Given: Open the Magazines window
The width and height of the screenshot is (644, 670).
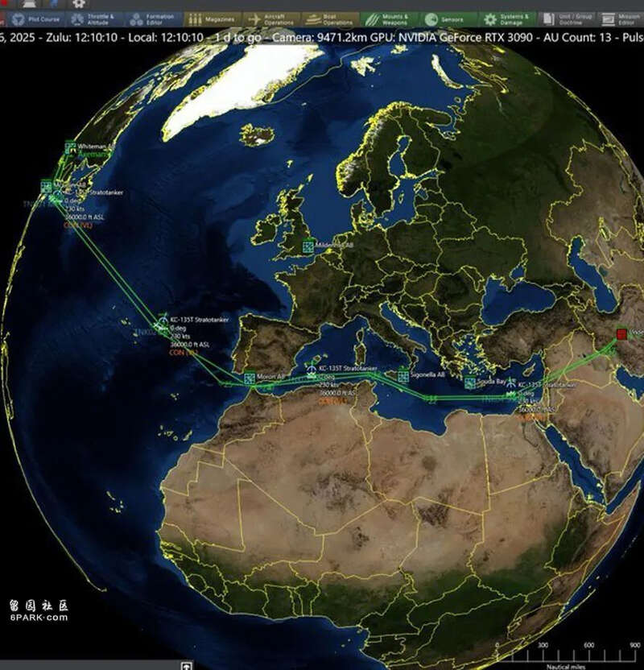Looking at the screenshot, I should tap(213, 19).
